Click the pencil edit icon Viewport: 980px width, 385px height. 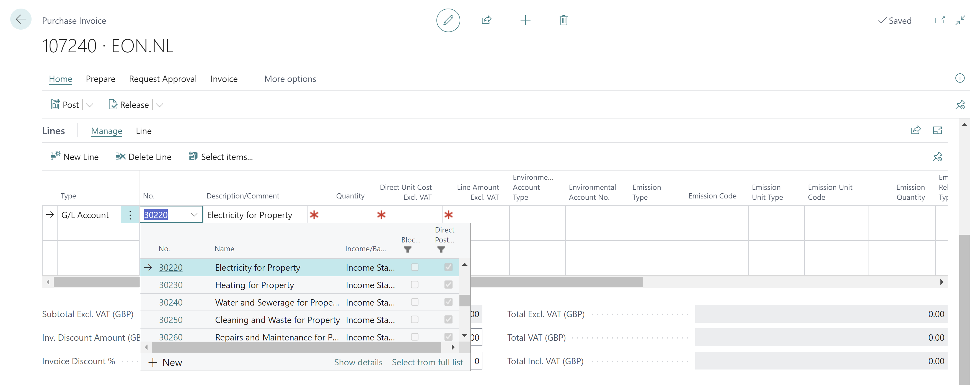pos(448,20)
